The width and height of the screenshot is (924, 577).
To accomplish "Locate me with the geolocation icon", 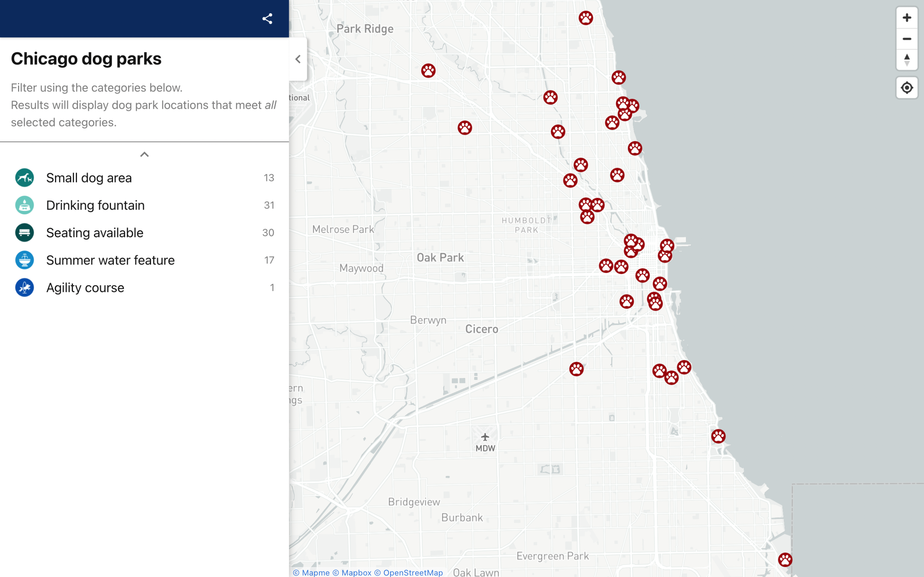I will 906,88.
